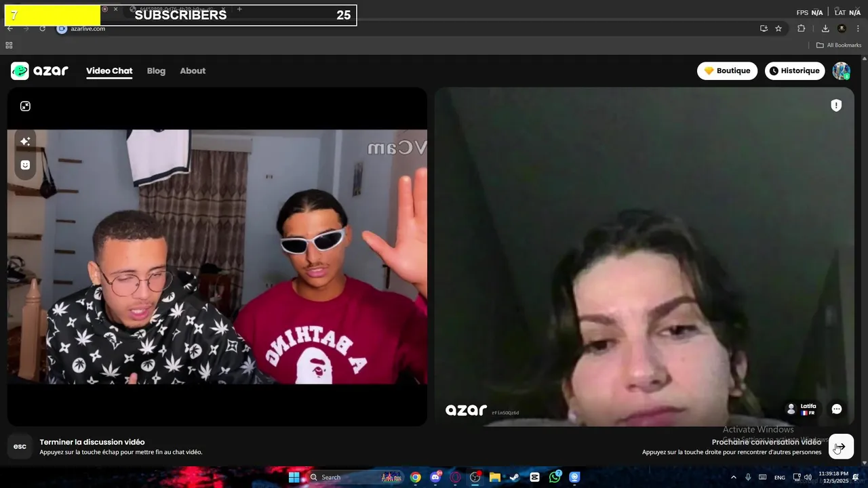Click the next video conversation arrow
The image size is (868, 488).
(x=841, y=446)
